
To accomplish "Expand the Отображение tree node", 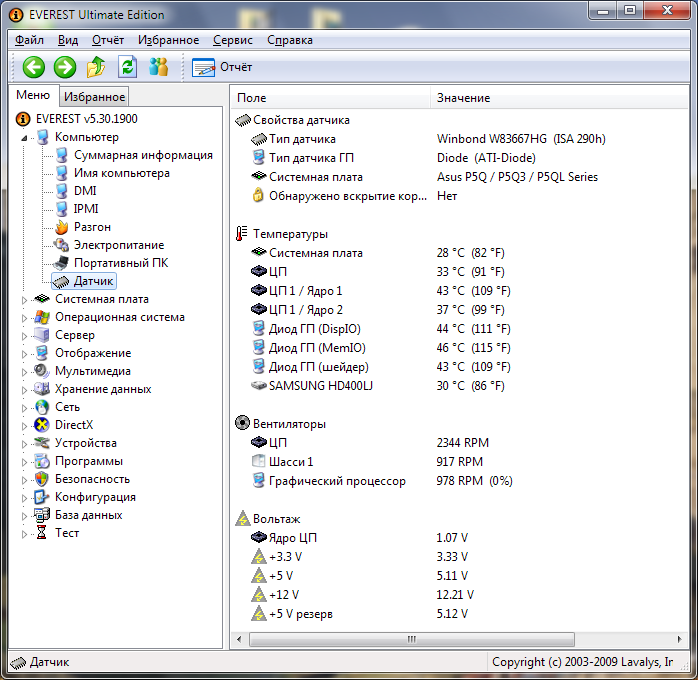I will tap(24, 354).
